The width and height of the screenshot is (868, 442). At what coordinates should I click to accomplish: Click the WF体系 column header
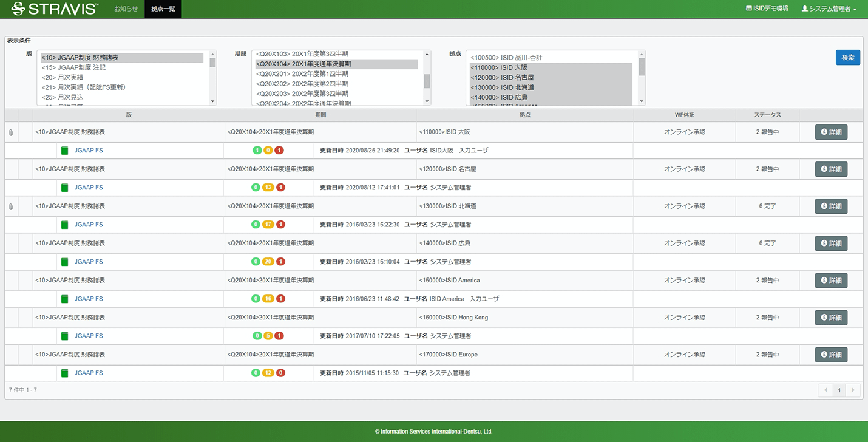point(685,115)
